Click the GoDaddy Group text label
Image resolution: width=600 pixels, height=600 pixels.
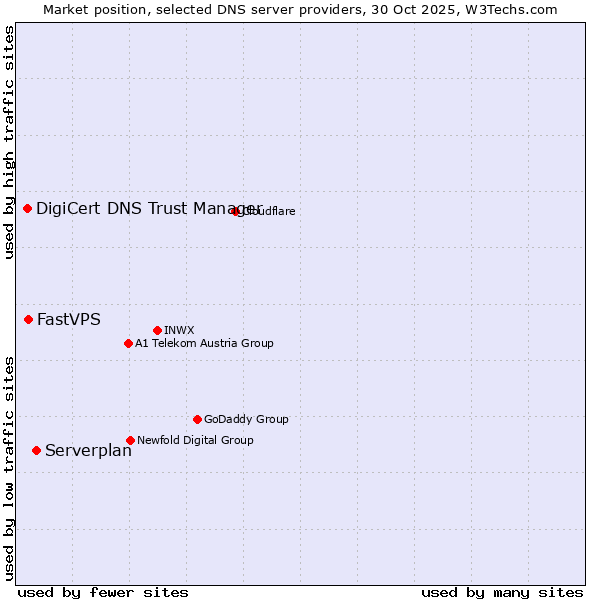pos(246,419)
